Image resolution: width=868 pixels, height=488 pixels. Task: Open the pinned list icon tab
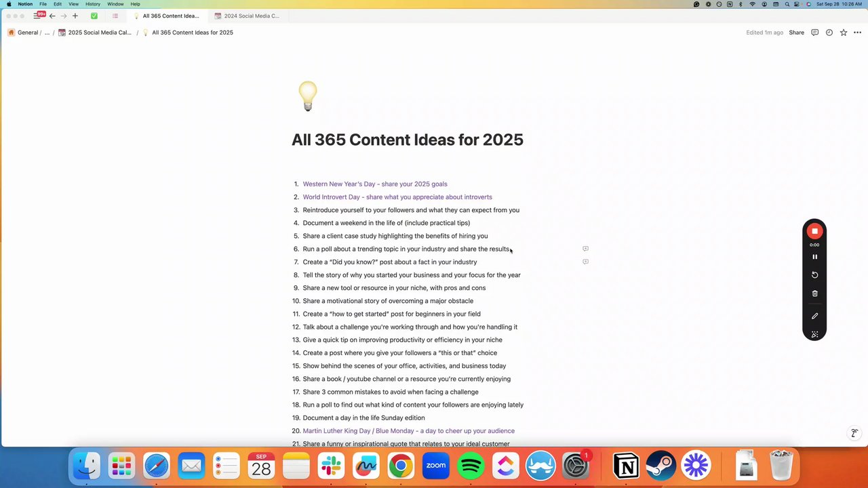115,16
